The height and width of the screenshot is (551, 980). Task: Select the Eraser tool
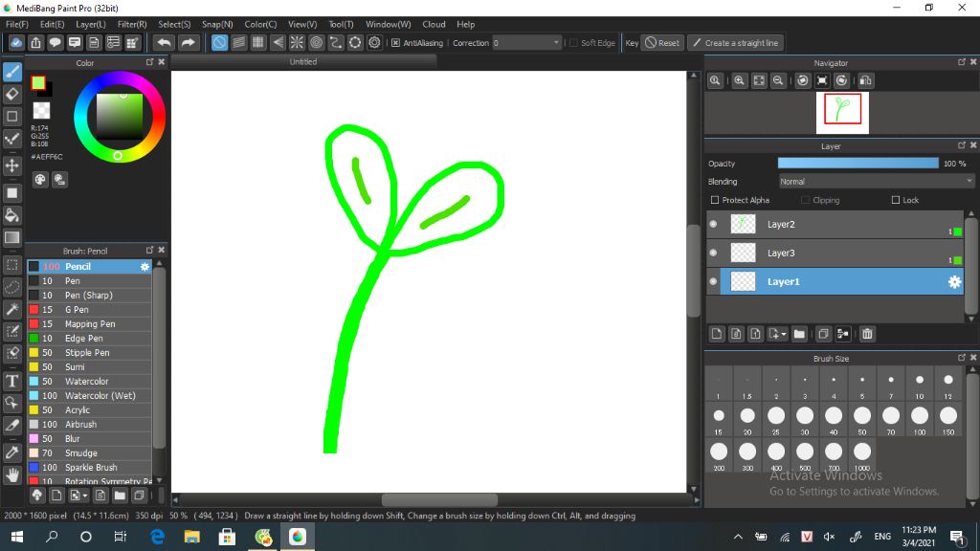[11, 95]
